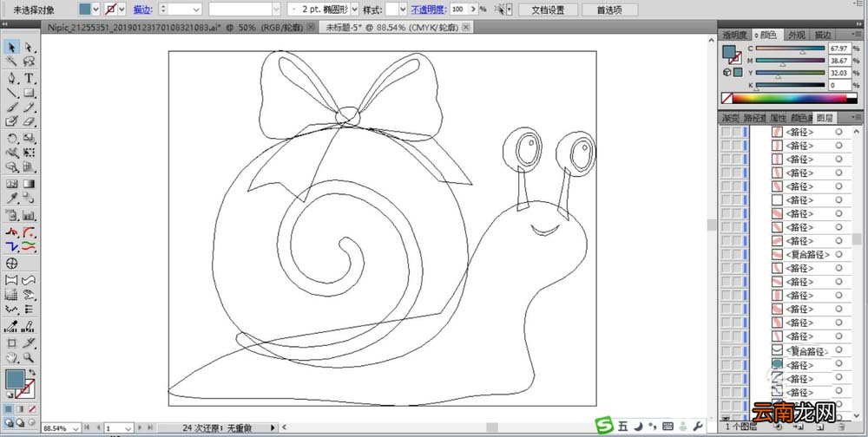Click the CMYK color spectrum bar
Image resolution: width=868 pixels, height=437 pixels.
coord(790,99)
